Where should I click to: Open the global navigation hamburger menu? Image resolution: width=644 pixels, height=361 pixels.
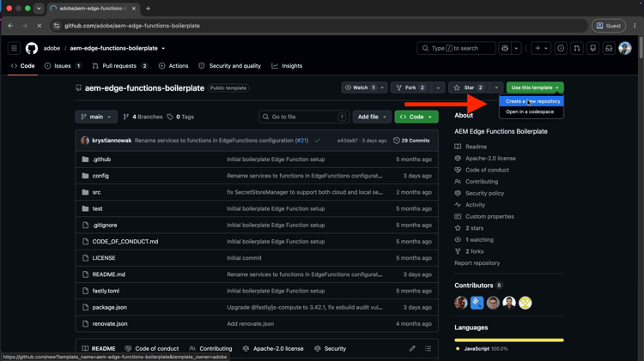[x=14, y=48]
